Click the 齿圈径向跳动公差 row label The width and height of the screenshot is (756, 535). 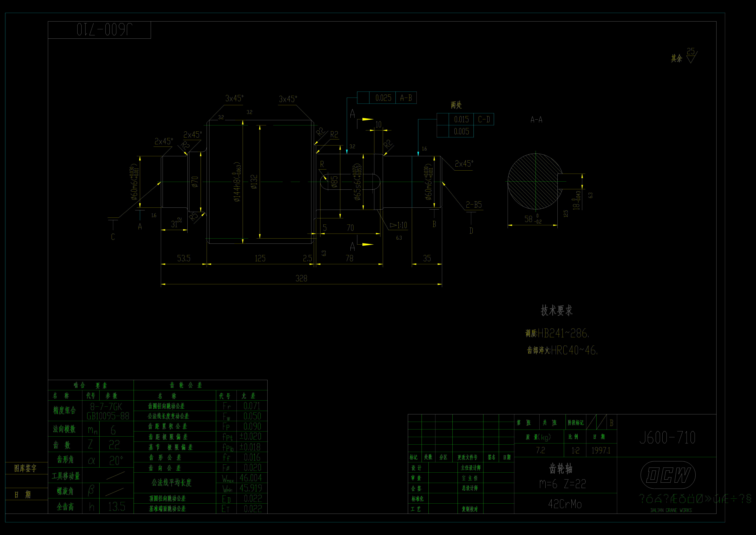point(166,406)
